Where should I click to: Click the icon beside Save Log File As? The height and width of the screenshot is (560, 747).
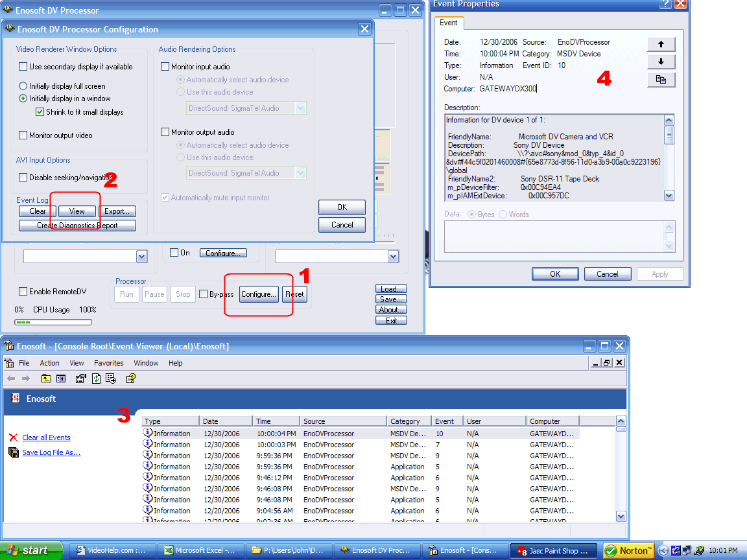pyautogui.click(x=14, y=452)
